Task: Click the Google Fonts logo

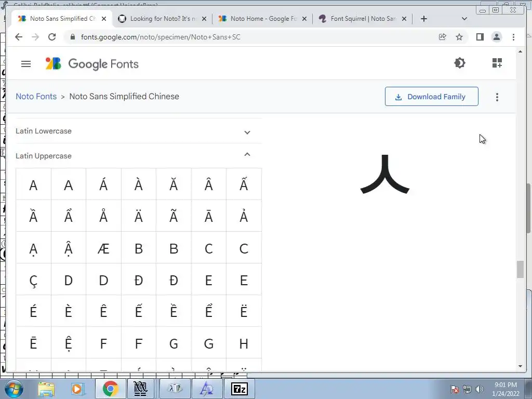Action: 92,64
